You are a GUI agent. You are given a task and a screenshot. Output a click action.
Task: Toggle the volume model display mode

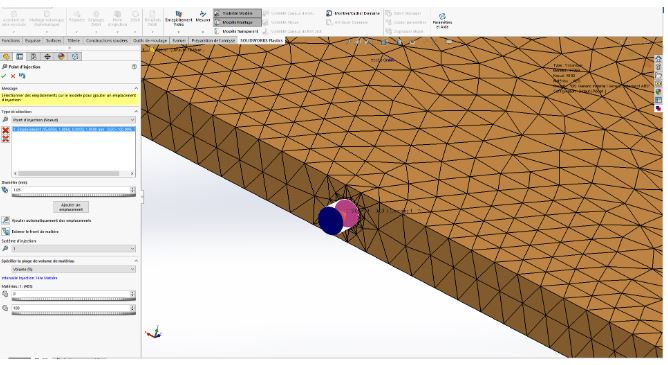[238, 13]
